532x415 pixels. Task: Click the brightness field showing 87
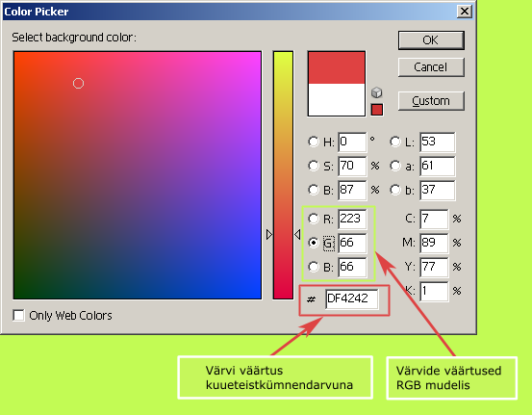[x=352, y=190]
